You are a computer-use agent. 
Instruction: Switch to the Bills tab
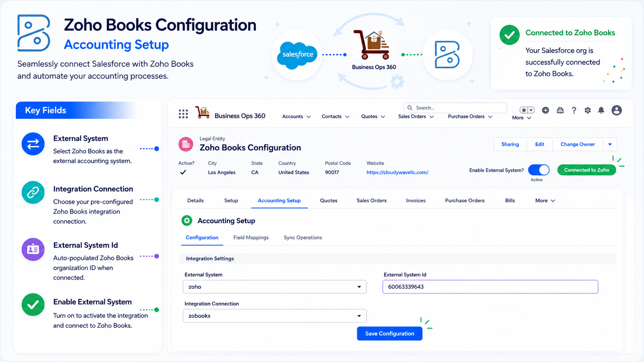(510, 200)
